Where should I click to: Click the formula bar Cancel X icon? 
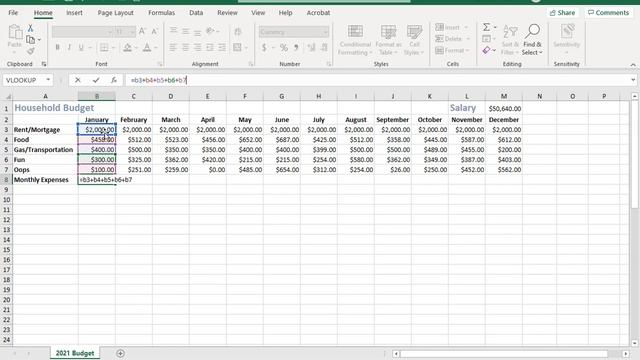pyautogui.click(x=78, y=80)
